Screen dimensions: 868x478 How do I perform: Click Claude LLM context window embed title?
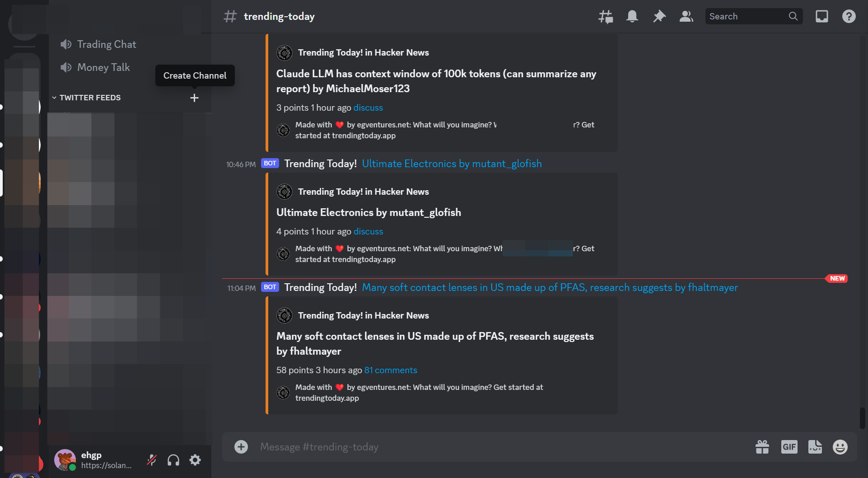click(x=436, y=81)
